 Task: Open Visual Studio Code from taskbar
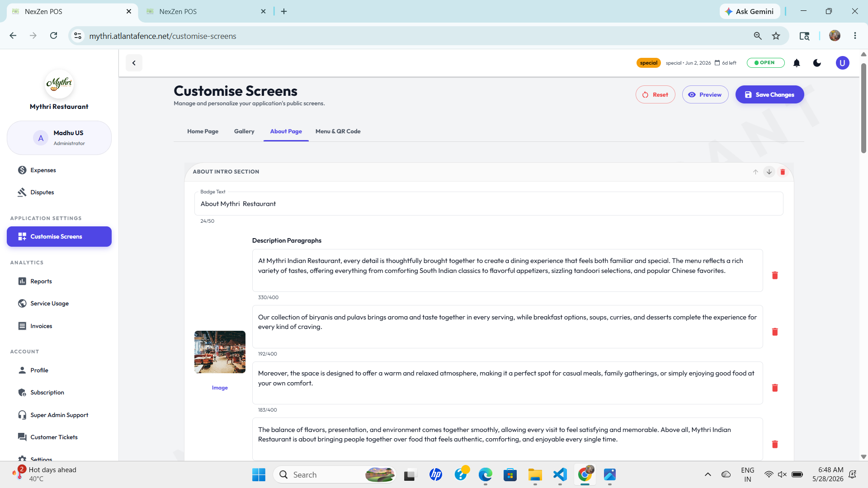pos(560,474)
